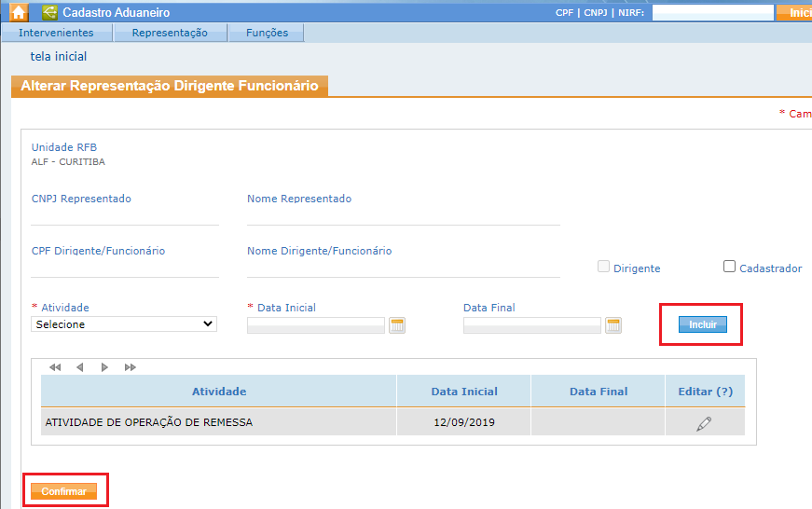This screenshot has height=509, width=812.
Task: Open the Representação menu
Action: (x=170, y=33)
